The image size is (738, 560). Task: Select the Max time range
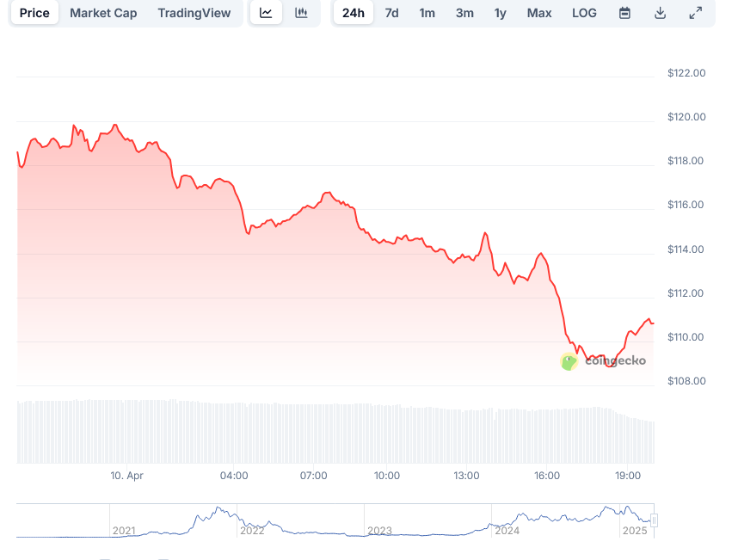539,13
